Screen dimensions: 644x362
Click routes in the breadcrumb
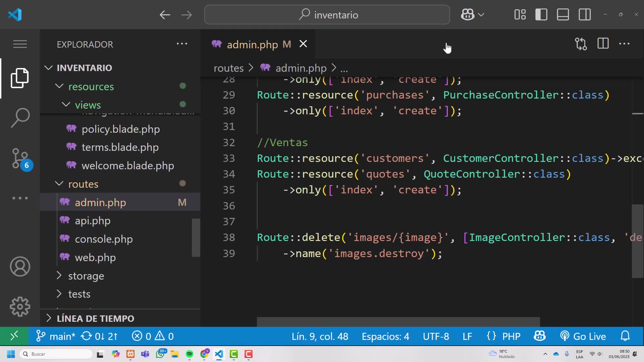pyautogui.click(x=228, y=68)
